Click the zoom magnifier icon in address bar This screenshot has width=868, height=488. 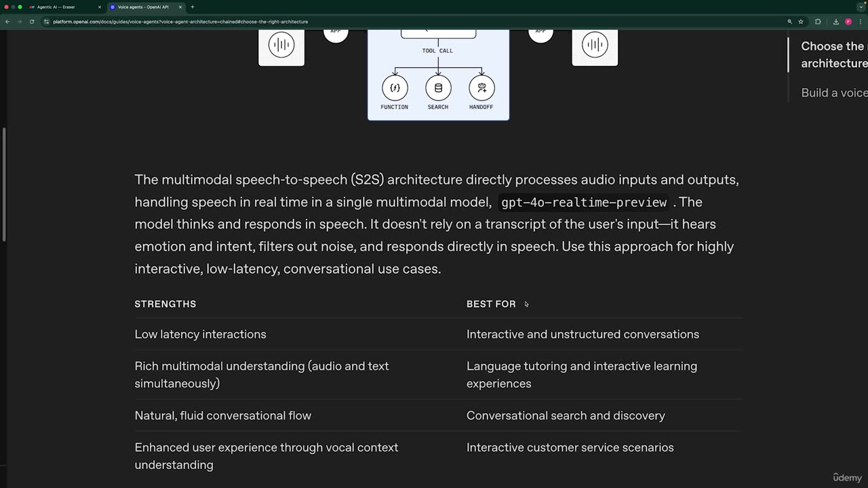point(789,22)
